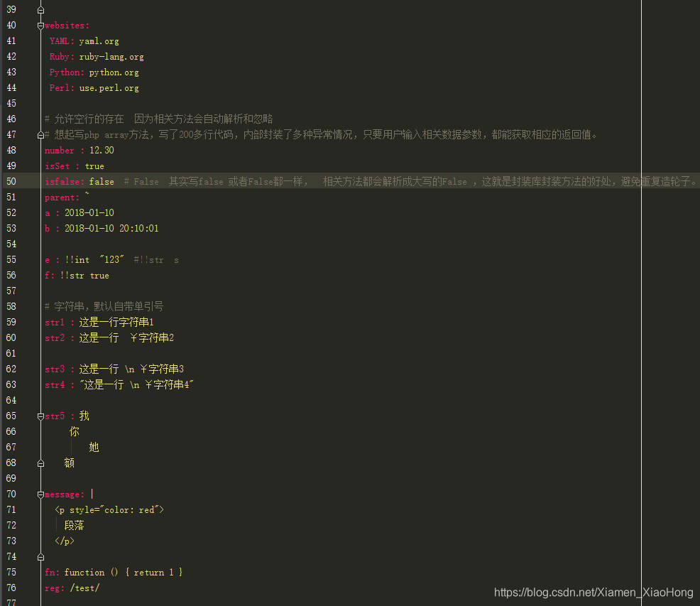Click the time '20:10:01' in key b
The image size is (700, 606).
coord(139,228)
